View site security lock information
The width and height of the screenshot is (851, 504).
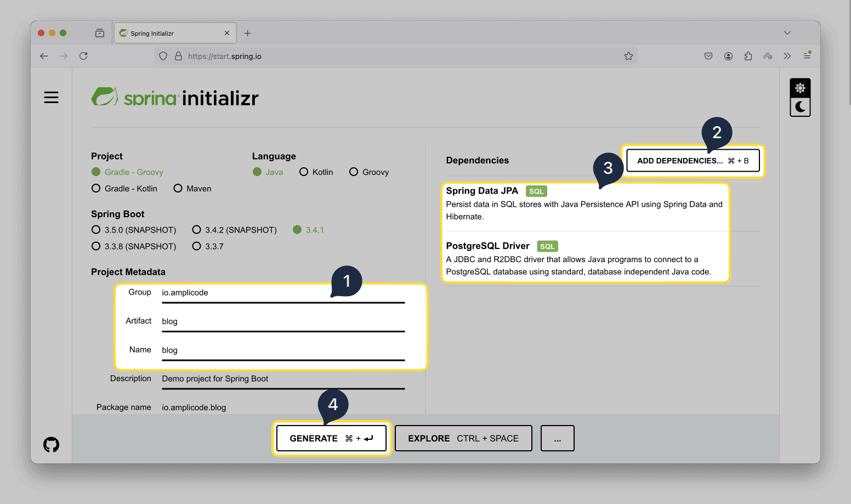pyautogui.click(x=178, y=56)
